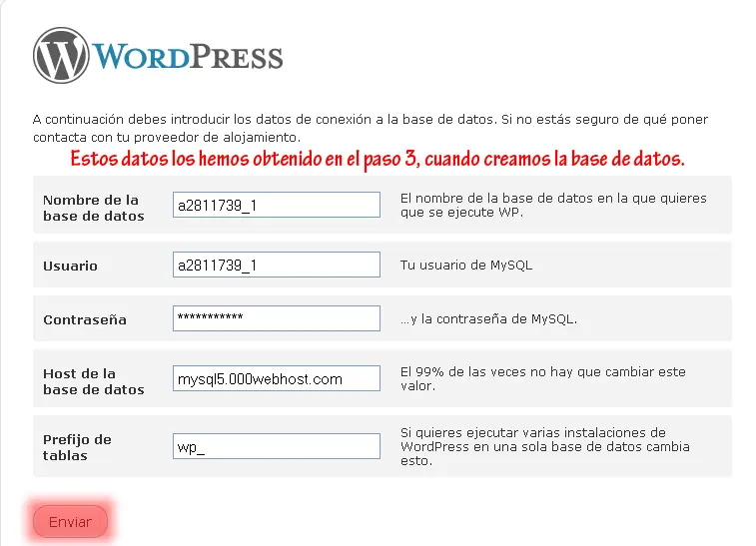Screen dimensions: 756x546
Task: Focus the Contraseña password field
Action: click(x=277, y=318)
